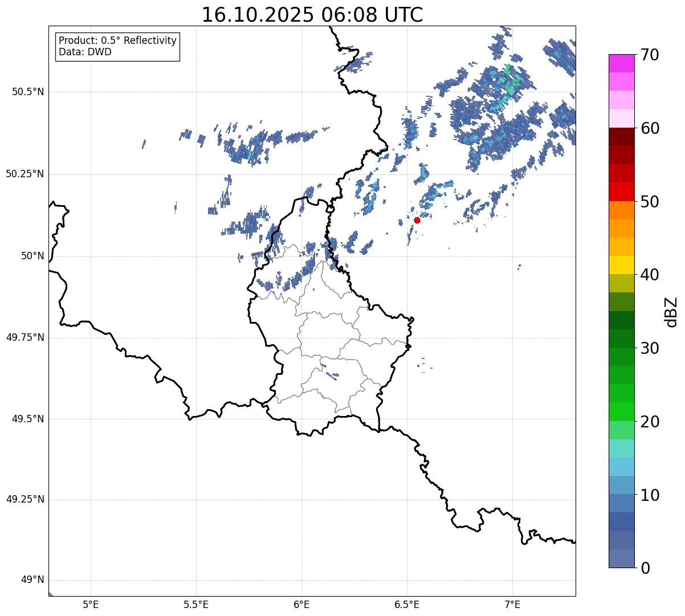Image resolution: width=685 pixels, height=616 pixels.
Task: Click the bright green colorbar segment above 20
Action: click(622, 412)
